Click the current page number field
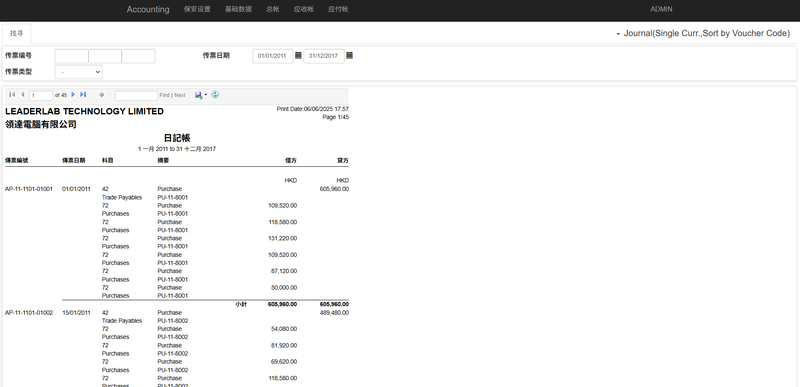 click(x=41, y=95)
